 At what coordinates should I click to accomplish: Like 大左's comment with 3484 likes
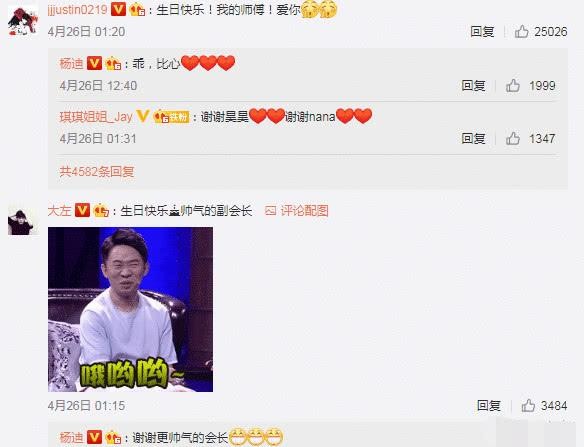point(528,405)
